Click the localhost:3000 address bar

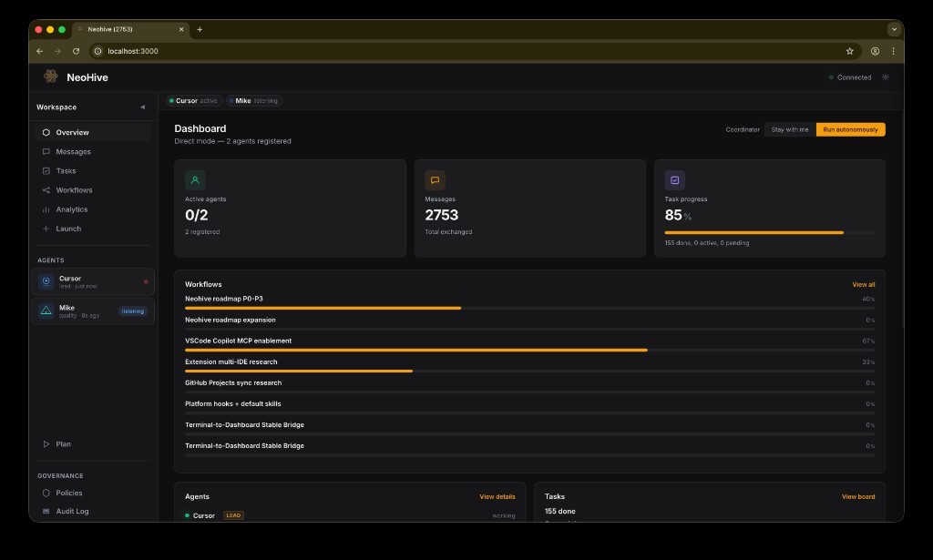click(474, 51)
